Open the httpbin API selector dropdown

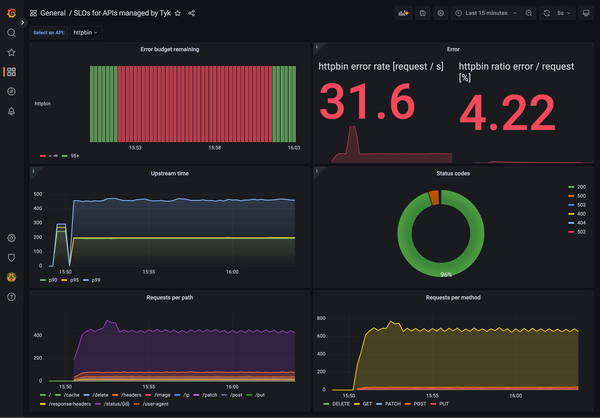pos(86,33)
